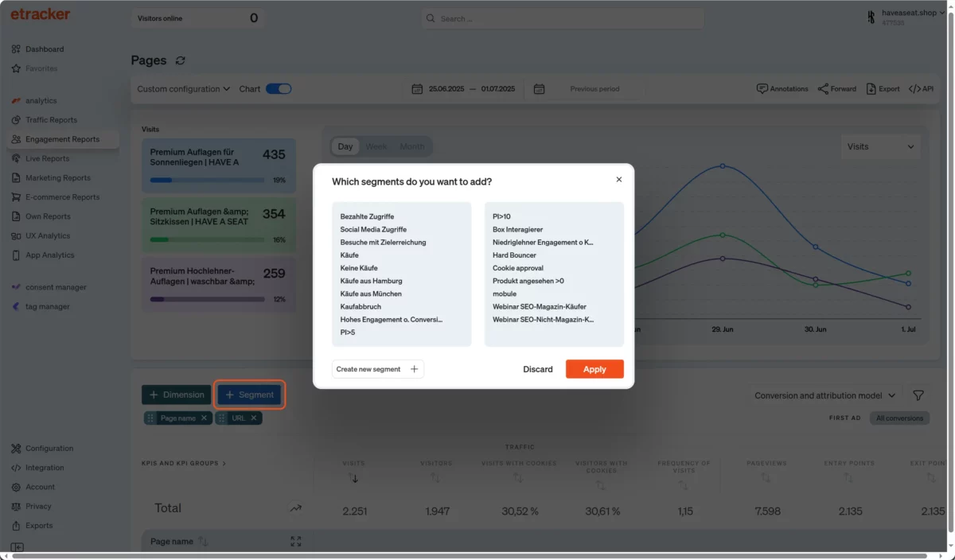Click the horizontal scrollbar at bottom
Screen dimensions: 955x560
coord(470,556)
